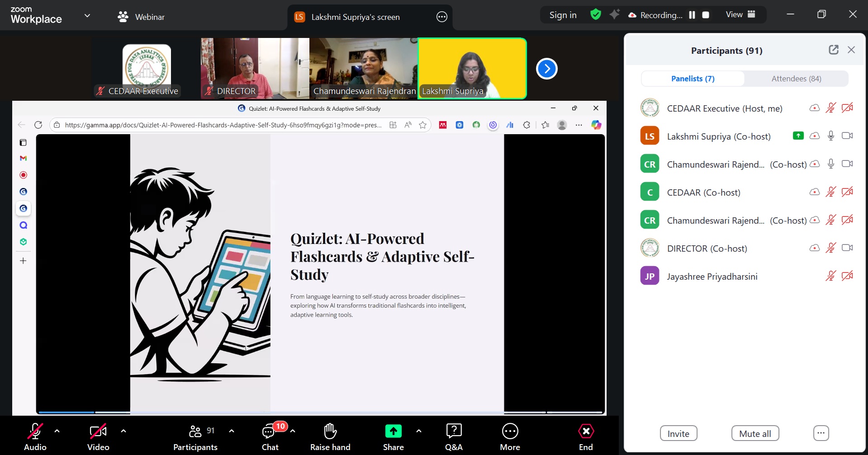868x455 pixels.
Task: Start camera using Video button
Action: point(98,432)
